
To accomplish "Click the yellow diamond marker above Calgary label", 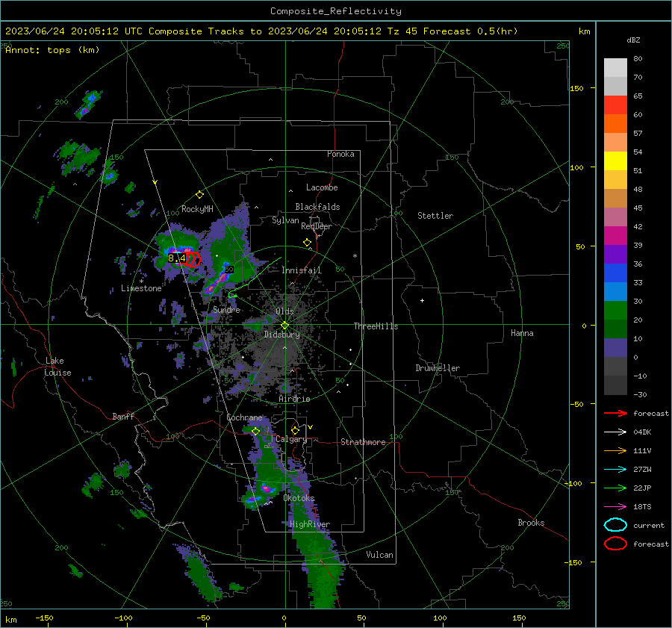I will click(295, 430).
